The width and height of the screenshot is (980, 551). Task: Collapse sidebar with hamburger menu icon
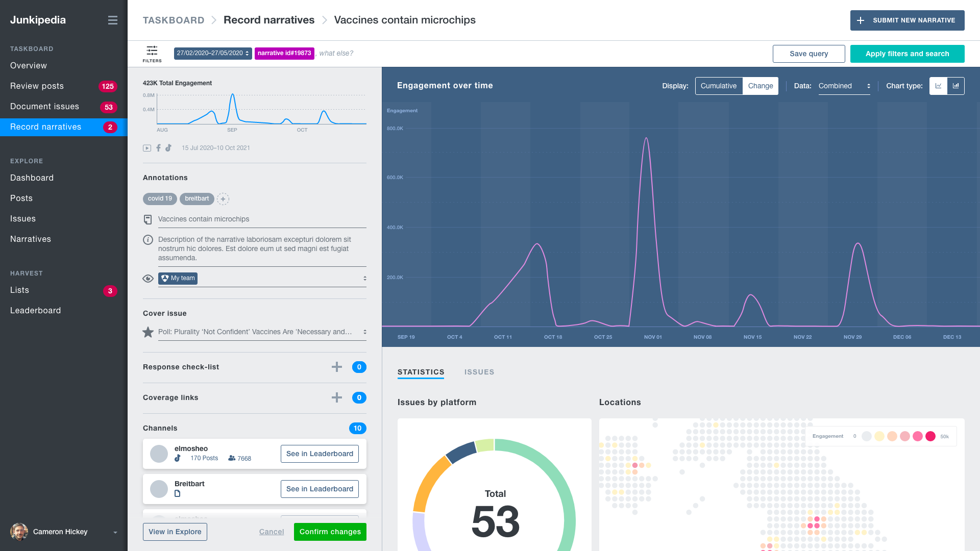click(x=113, y=20)
